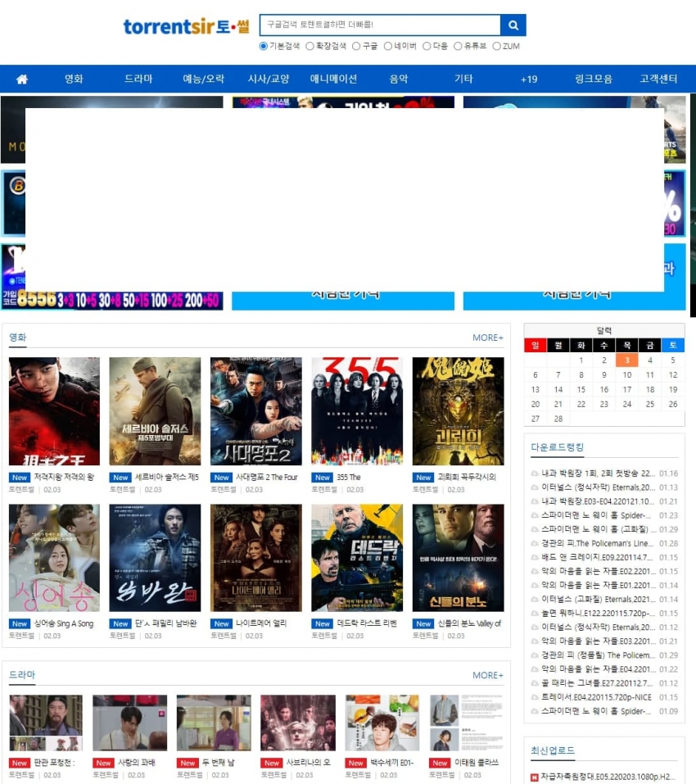This screenshot has height=784, width=696.
Task: Click the blue search magnifier button
Action: click(x=513, y=25)
